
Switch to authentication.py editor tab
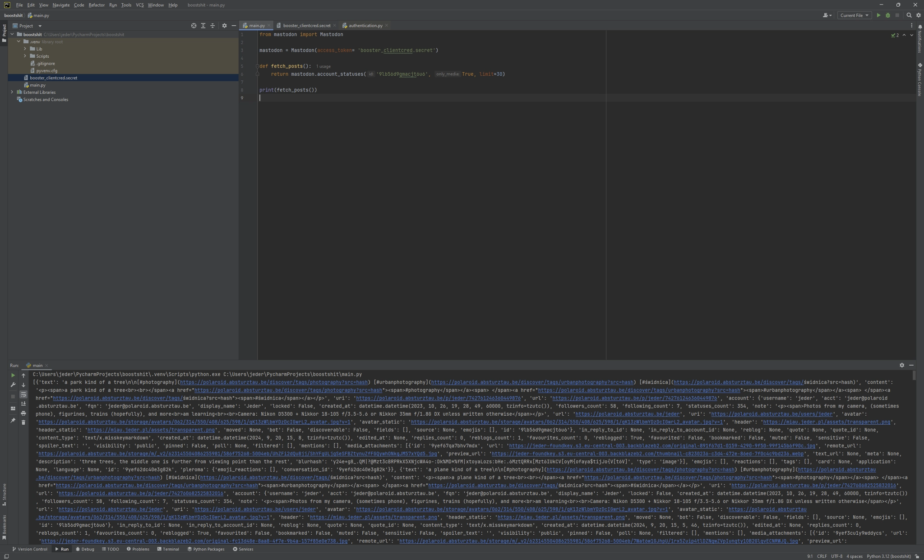(365, 26)
